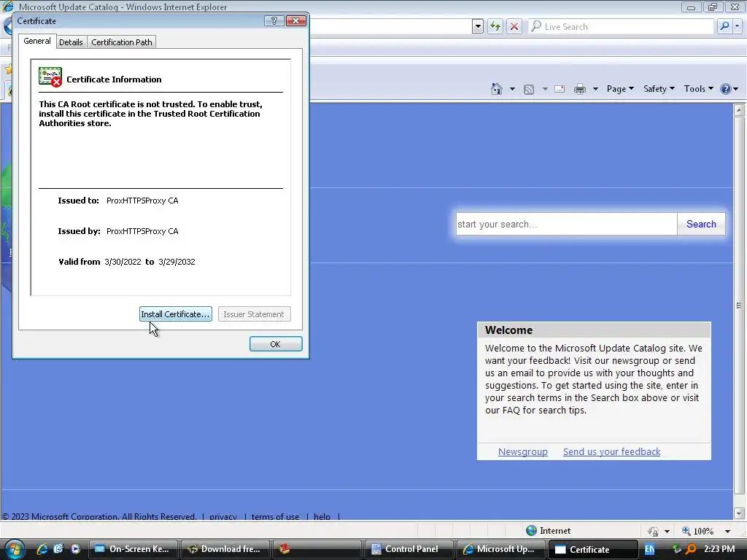The height and width of the screenshot is (560, 747).
Task: Click the Windows Media Player quick launch icon
Action: coord(75,549)
